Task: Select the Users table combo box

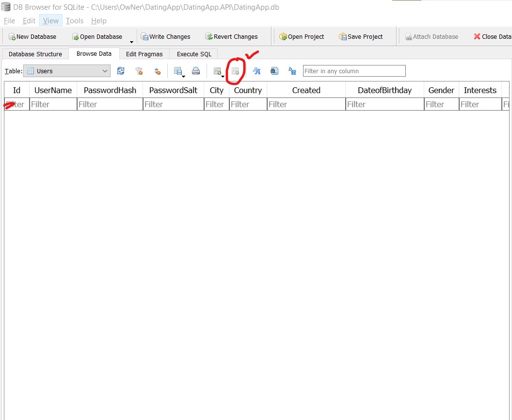Action: [x=66, y=71]
